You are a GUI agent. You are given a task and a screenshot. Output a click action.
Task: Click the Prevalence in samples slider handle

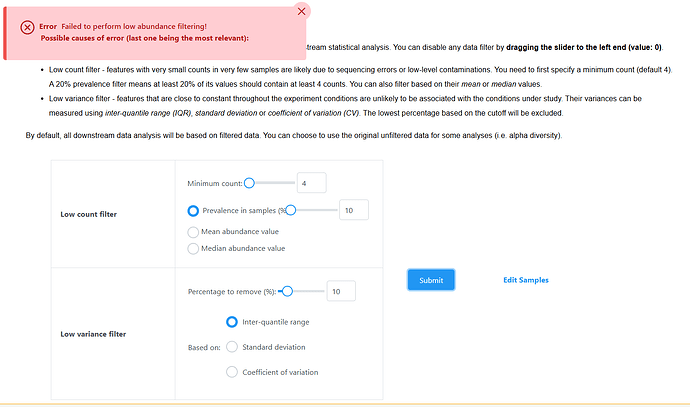[292, 210]
